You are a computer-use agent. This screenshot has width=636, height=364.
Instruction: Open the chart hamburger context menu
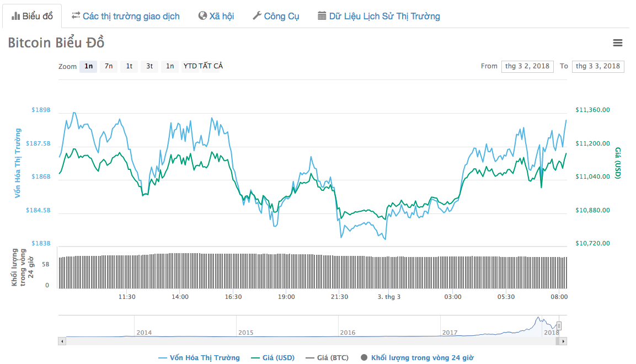(x=617, y=42)
